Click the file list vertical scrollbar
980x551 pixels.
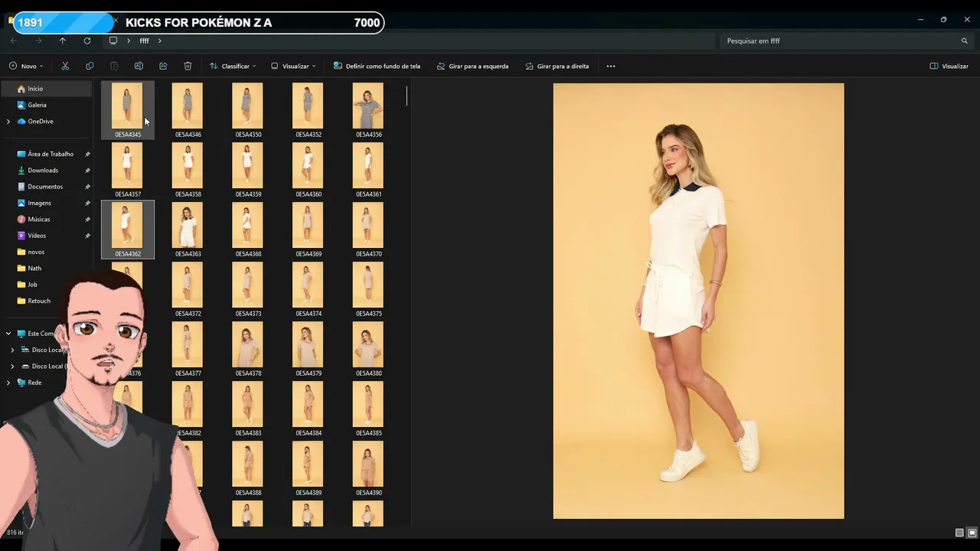click(x=407, y=96)
